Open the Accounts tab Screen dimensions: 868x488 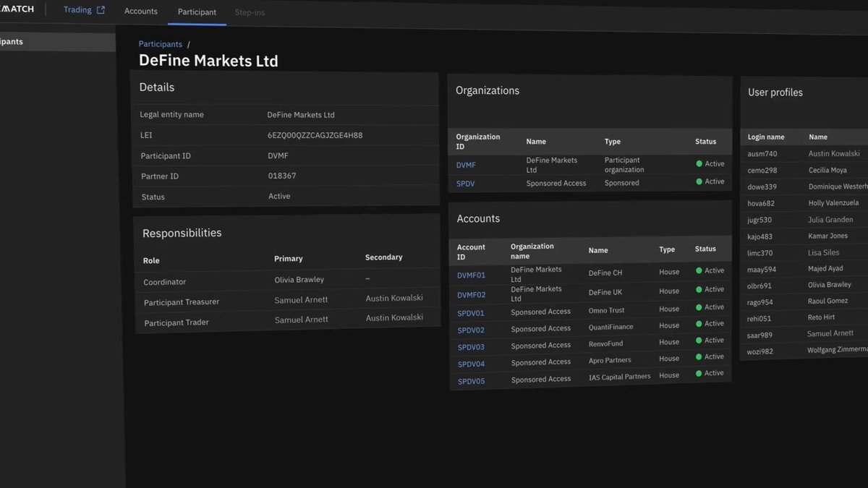tap(141, 12)
